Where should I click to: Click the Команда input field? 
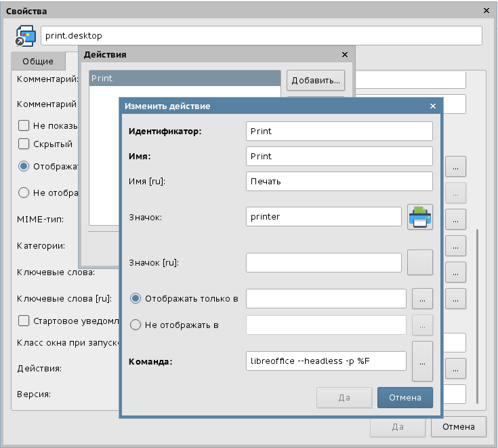[x=326, y=361]
